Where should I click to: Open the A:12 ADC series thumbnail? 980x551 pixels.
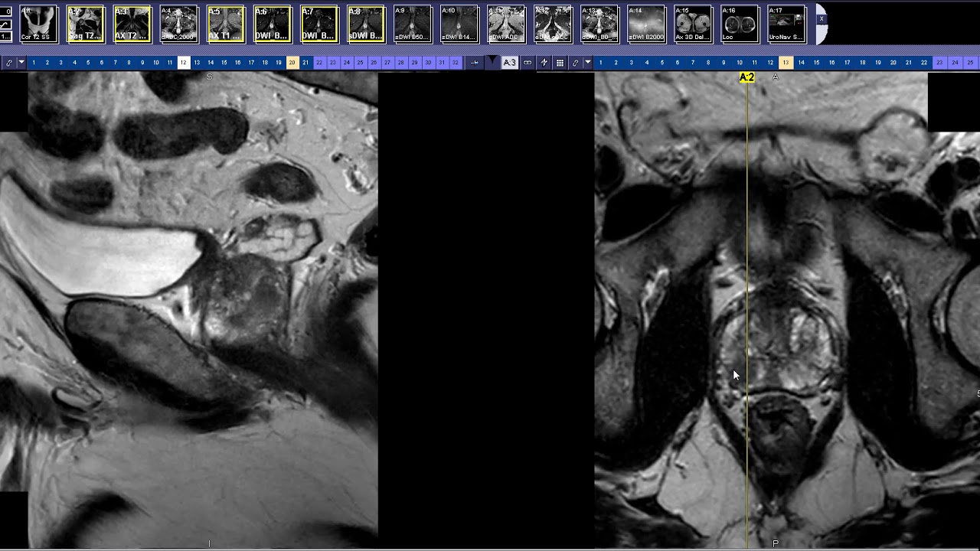pos(552,24)
